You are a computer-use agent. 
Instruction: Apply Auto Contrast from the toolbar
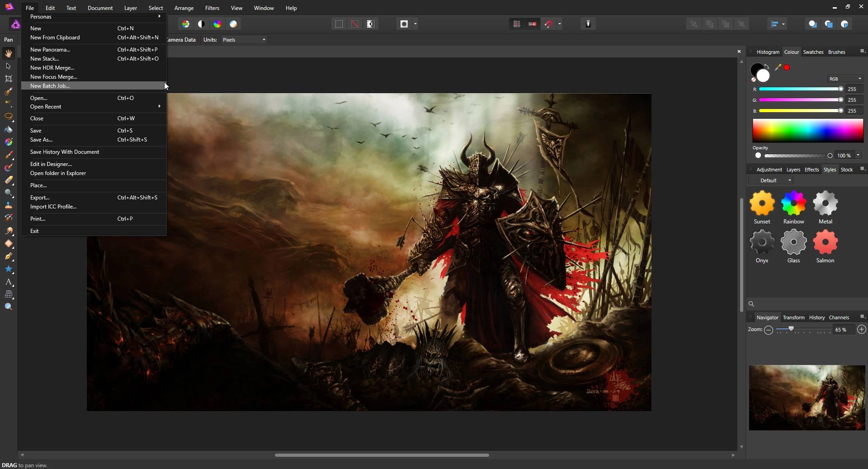coord(202,24)
